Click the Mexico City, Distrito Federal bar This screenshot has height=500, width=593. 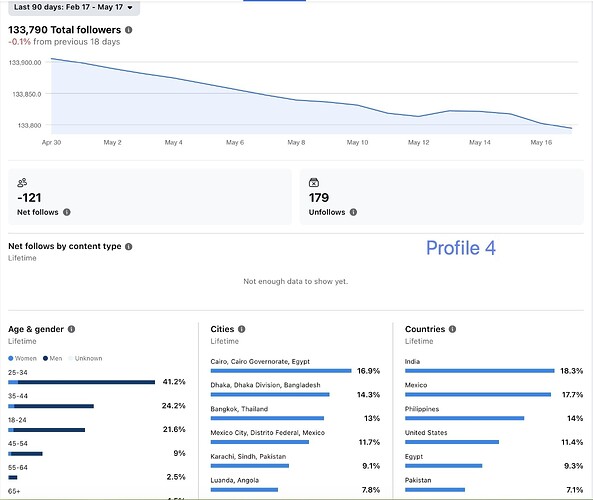260,442
